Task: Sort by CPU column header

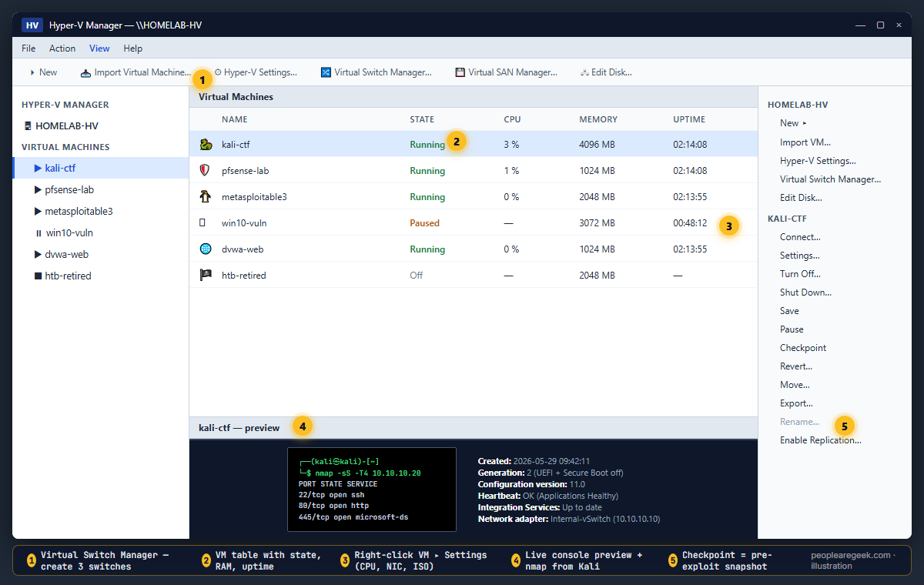Action: pos(512,119)
